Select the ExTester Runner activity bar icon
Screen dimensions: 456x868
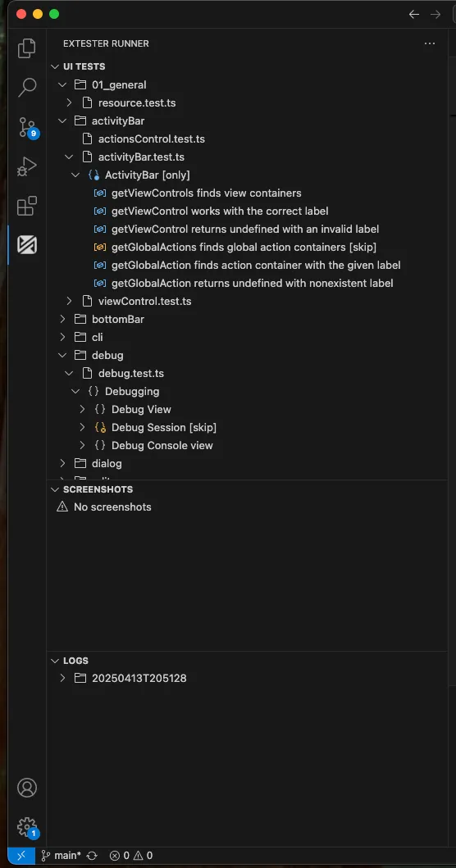click(x=26, y=245)
